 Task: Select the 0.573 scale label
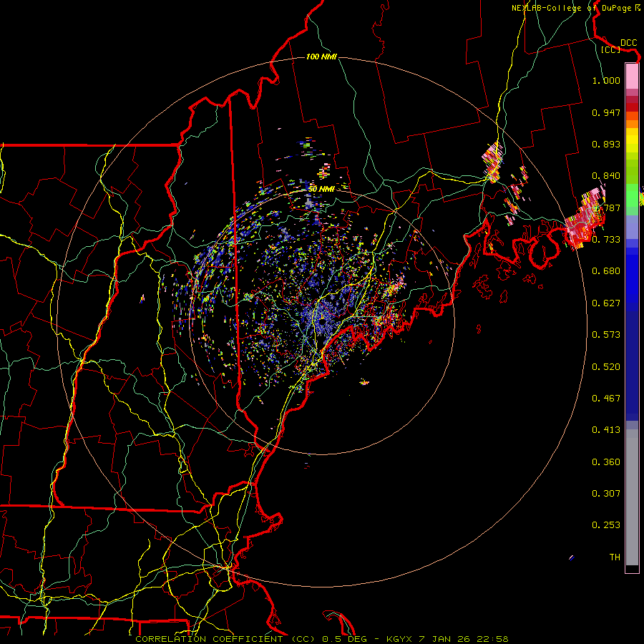pos(606,335)
